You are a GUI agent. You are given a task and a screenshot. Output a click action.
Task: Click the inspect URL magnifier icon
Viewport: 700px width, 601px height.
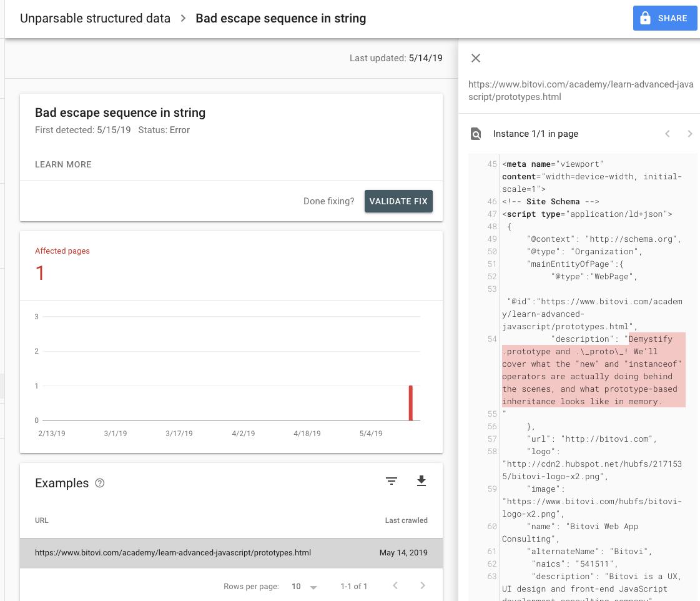tap(476, 134)
